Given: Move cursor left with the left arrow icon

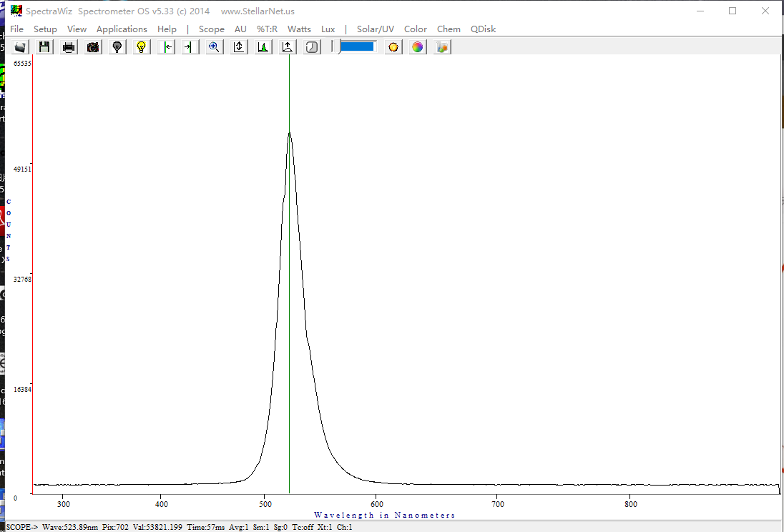Looking at the screenshot, I should click(167, 47).
